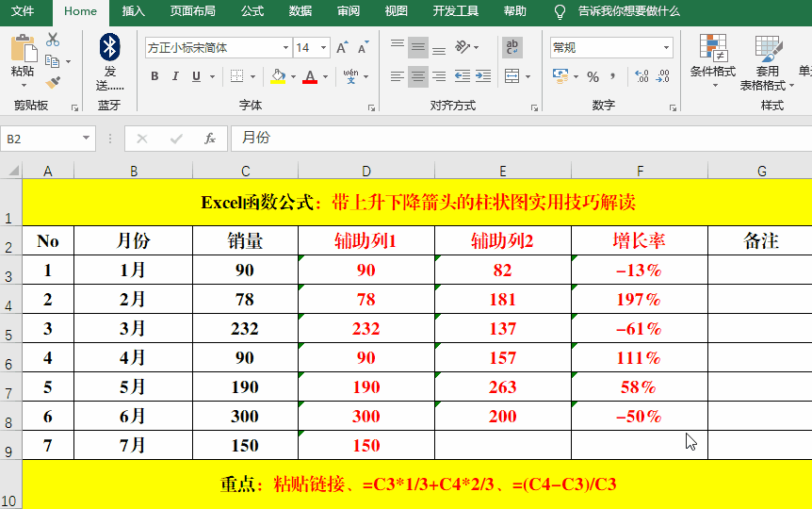
Task: Expand the Name Box dropdown arrow
Action: click(87, 138)
